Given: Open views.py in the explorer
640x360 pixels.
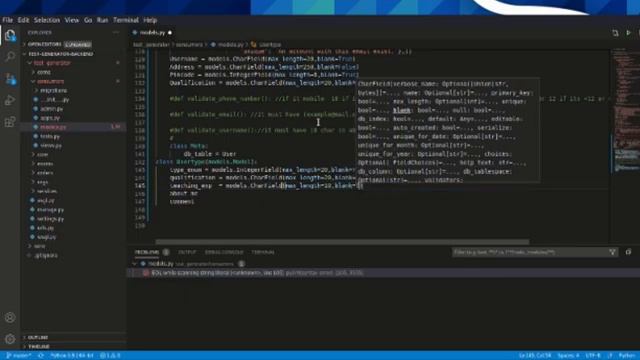Looking at the screenshot, I should point(51,145).
